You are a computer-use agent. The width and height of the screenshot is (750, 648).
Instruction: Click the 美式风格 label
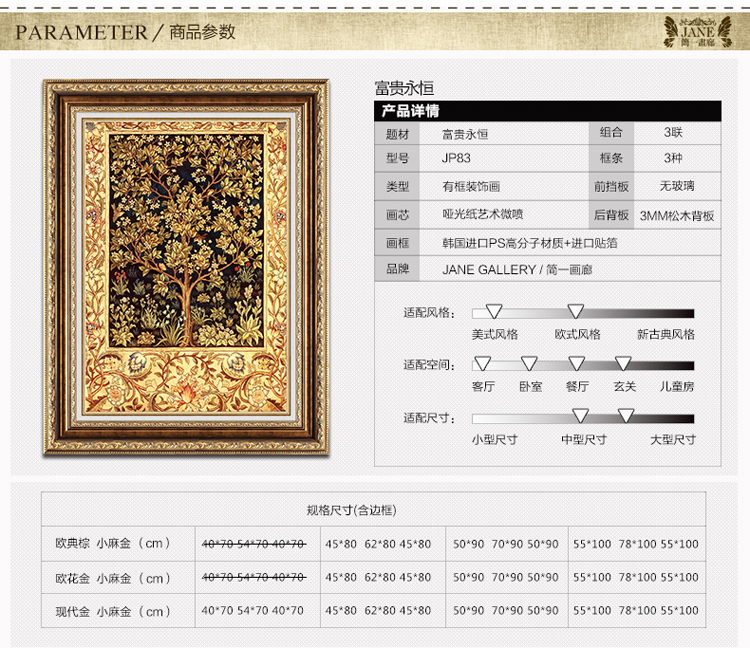click(495, 334)
